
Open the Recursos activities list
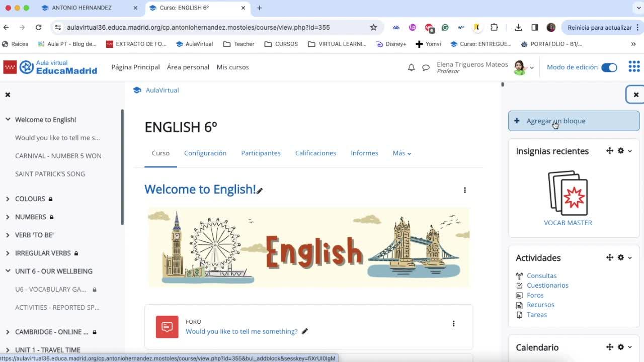tap(540, 305)
